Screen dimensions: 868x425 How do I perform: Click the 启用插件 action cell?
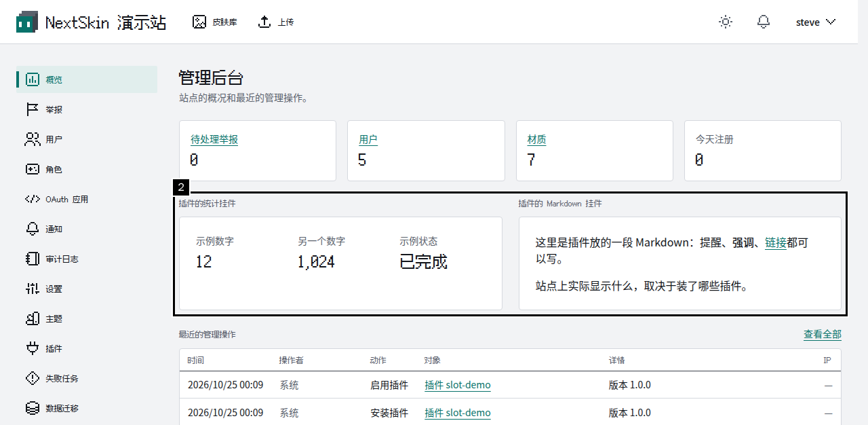(389, 385)
